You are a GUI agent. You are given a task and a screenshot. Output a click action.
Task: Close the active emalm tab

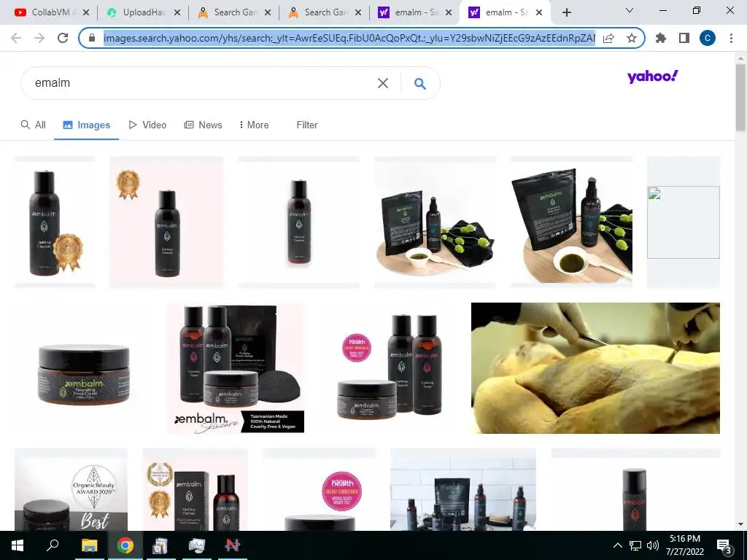[539, 13]
